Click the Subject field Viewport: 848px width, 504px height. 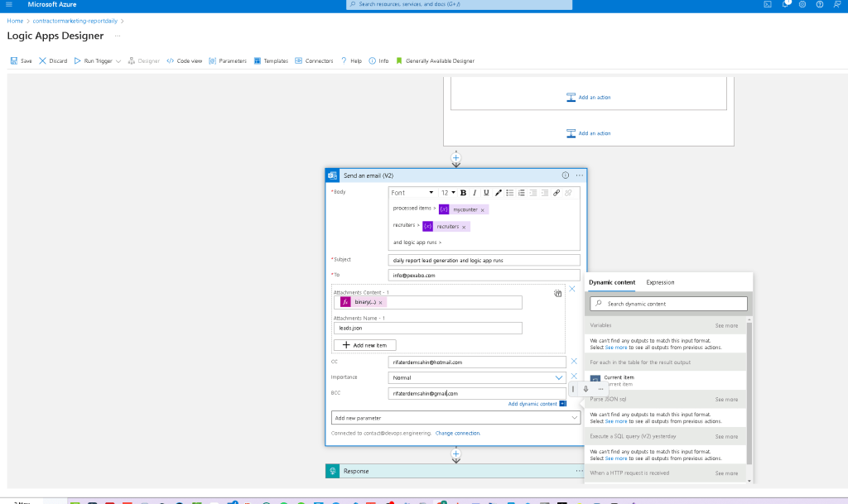(x=484, y=261)
